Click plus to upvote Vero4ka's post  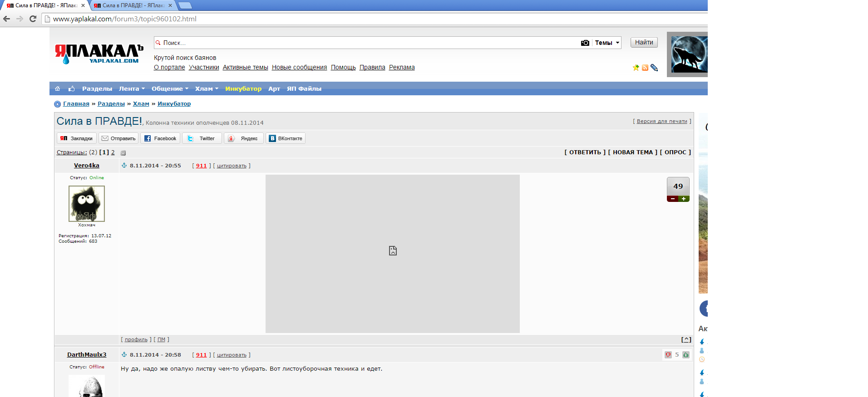684,199
